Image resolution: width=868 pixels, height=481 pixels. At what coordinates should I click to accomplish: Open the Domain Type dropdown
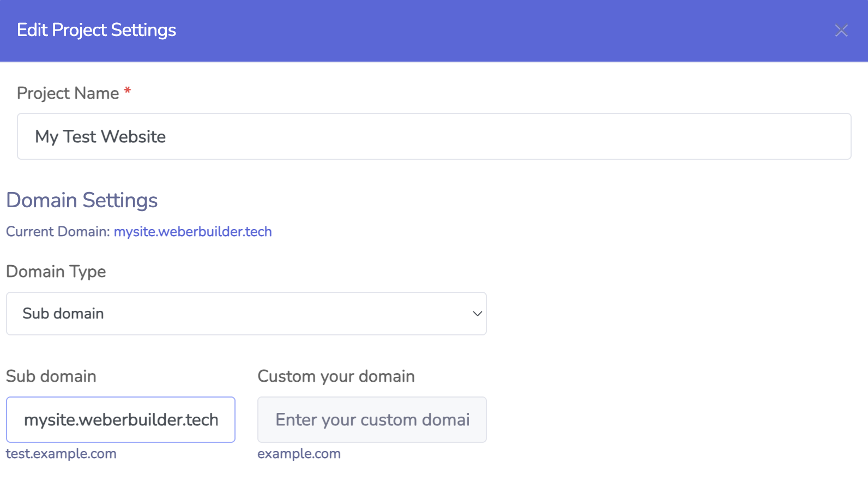pos(246,314)
